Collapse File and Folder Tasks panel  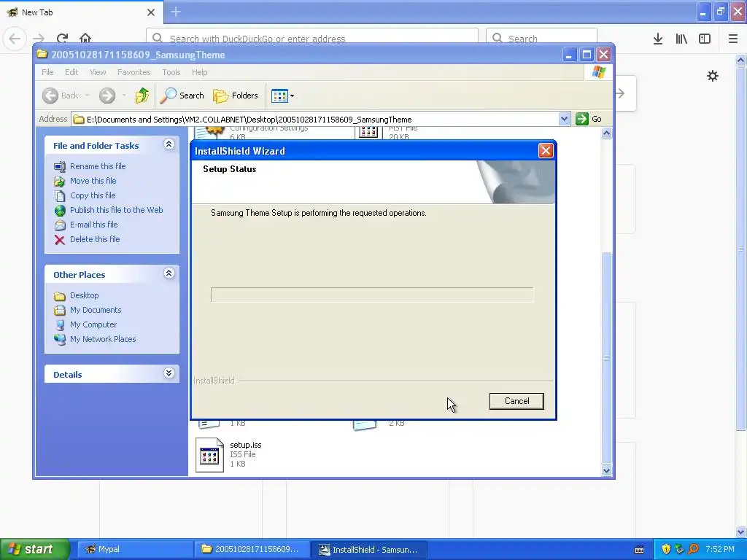[169, 144]
